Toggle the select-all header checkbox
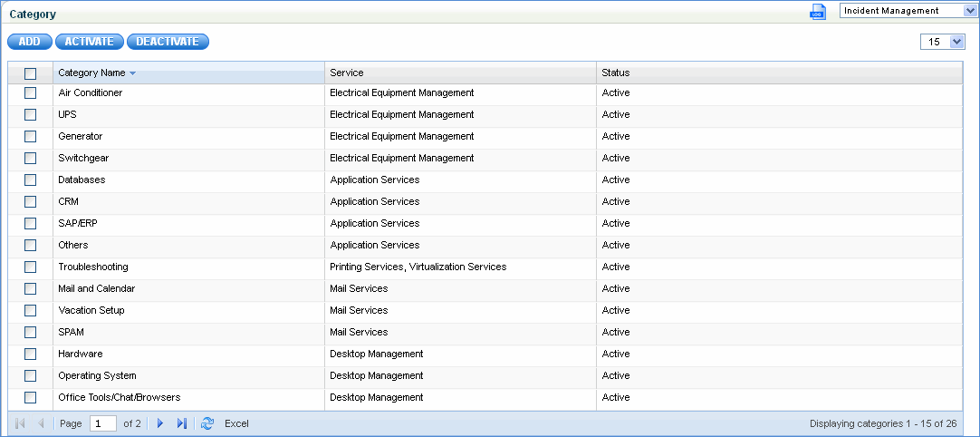The image size is (980, 437). [30, 73]
